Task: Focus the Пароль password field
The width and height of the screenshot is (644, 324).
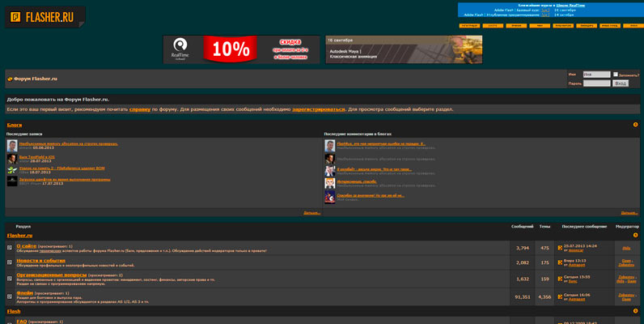Action: coord(596,83)
